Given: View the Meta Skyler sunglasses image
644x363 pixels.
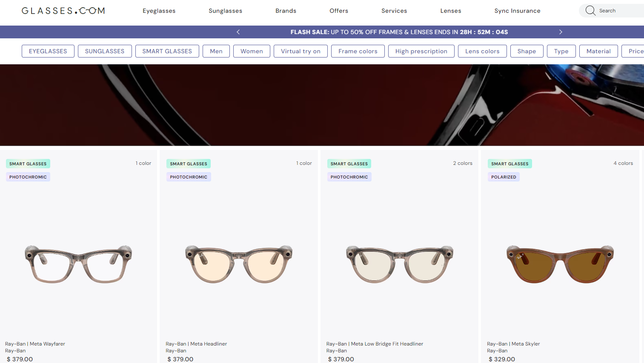Looking at the screenshot, I should pyautogui.click(x=560, y=264).
